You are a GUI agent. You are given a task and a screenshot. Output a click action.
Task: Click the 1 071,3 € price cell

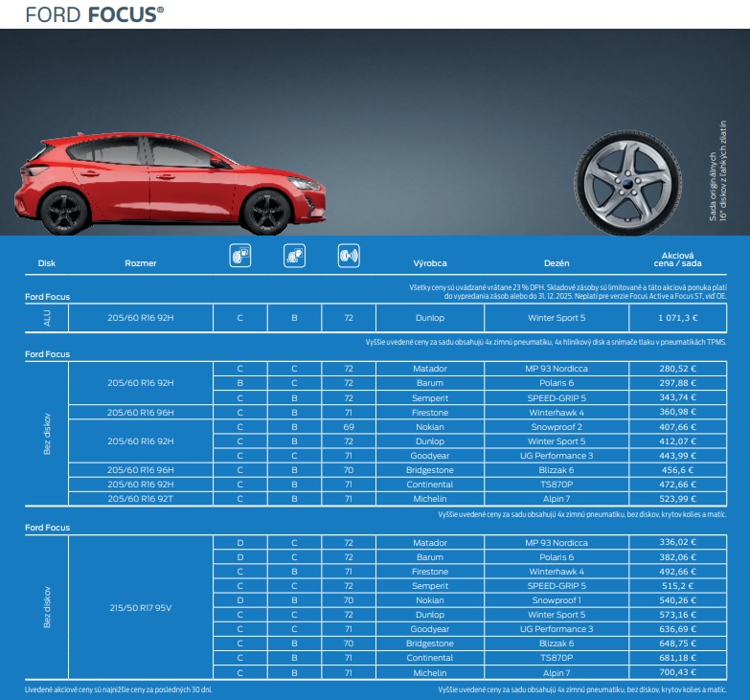(677, 318)
